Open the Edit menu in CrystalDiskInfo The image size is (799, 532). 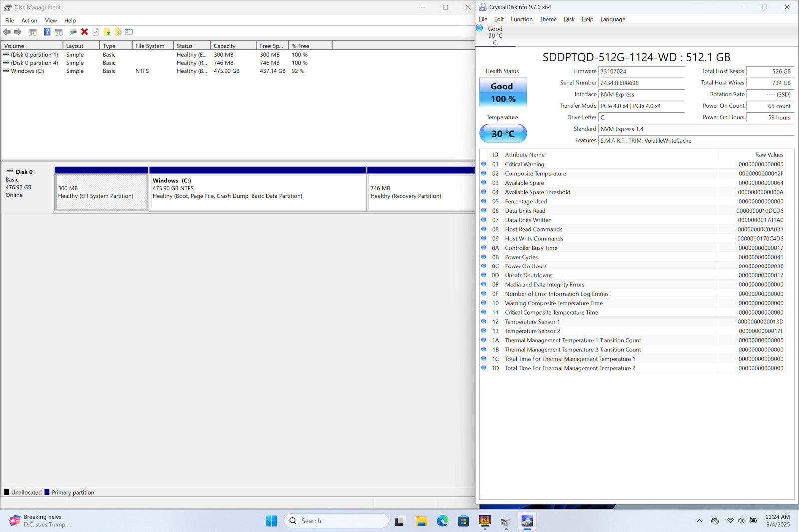[x=499, y=19]
